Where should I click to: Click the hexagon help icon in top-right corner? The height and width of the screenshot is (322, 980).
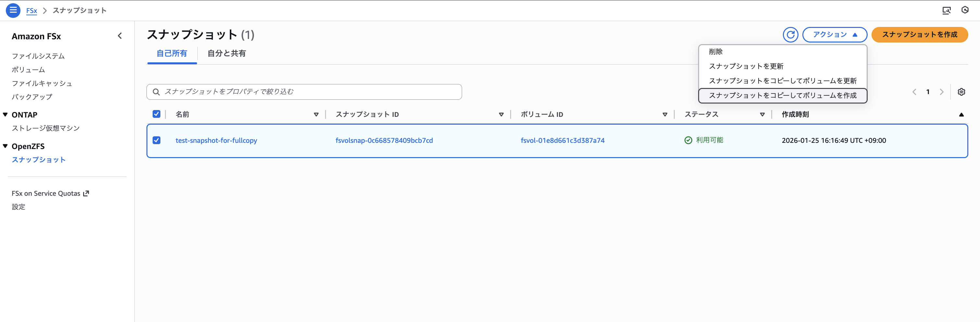[x=965, y=10]
